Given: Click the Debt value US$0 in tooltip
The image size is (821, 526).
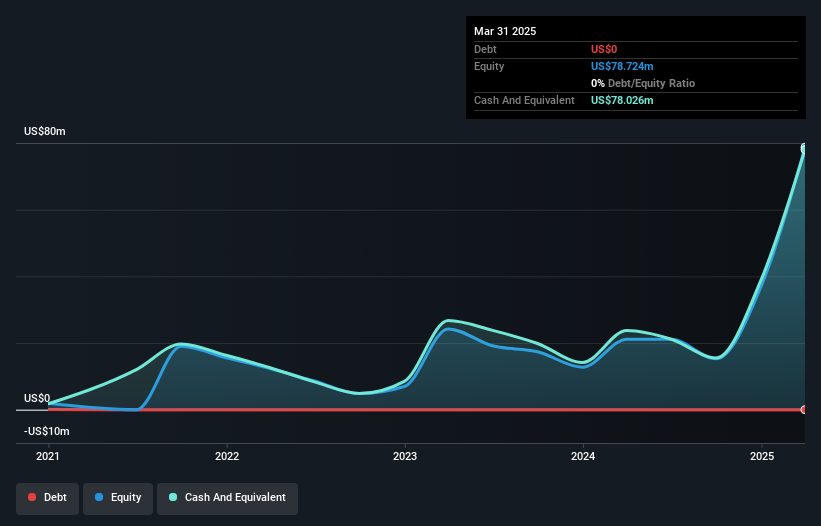Looking at the screenshot, I should (x=604, y=49).
